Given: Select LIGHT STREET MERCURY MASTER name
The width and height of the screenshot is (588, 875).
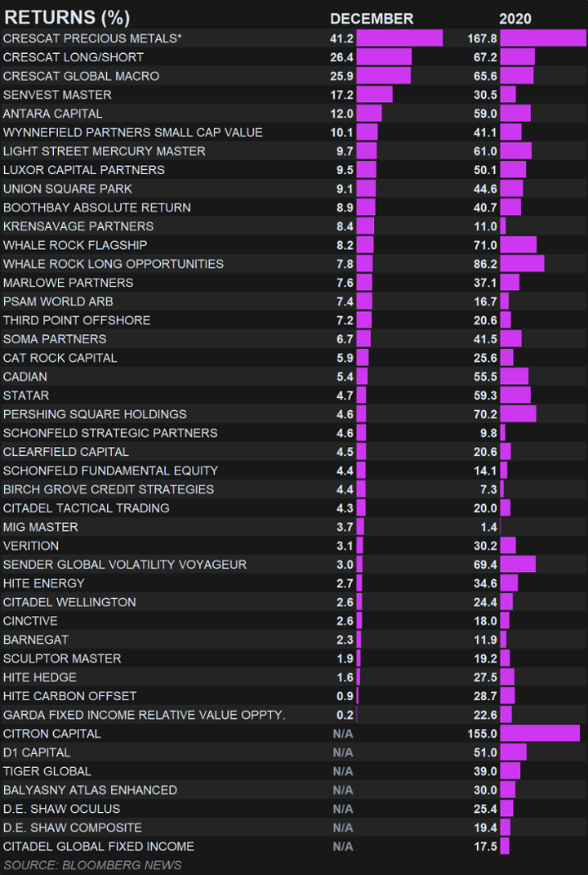Looking at the screenshot, I should tap(105, 151).
